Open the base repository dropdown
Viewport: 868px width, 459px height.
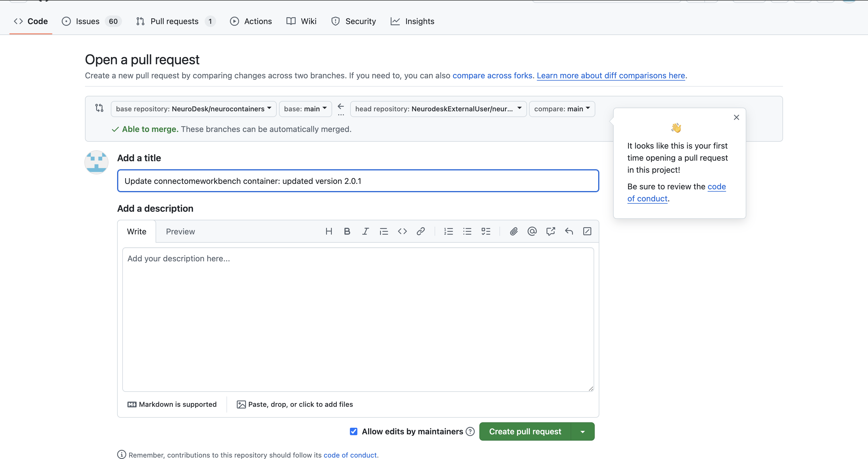[x=193, y=109]
